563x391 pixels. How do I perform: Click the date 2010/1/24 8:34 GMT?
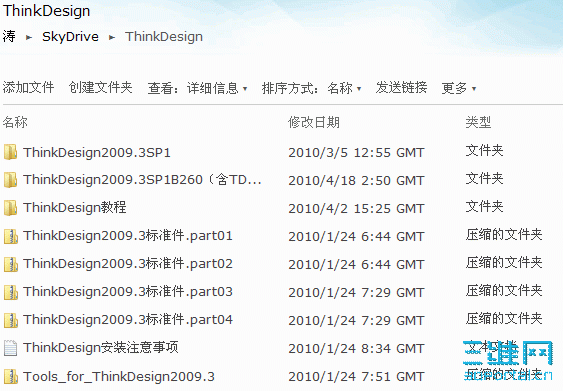click(356, 349)
